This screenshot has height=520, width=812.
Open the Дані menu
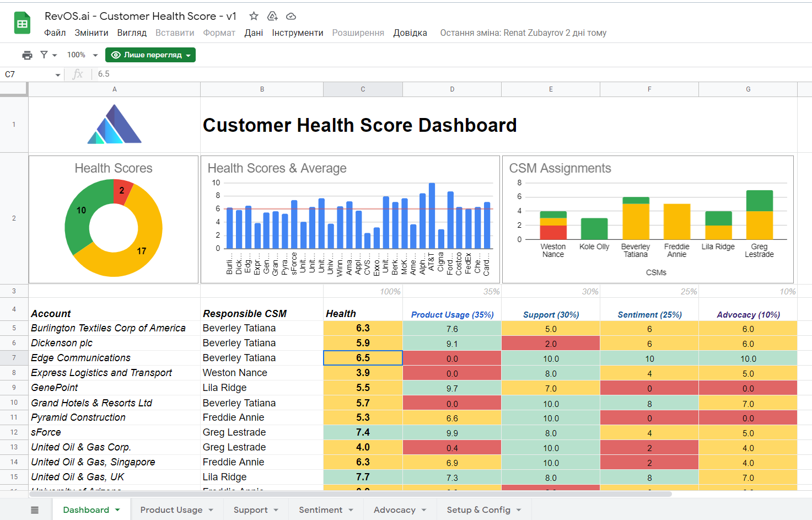pos(254,33)
